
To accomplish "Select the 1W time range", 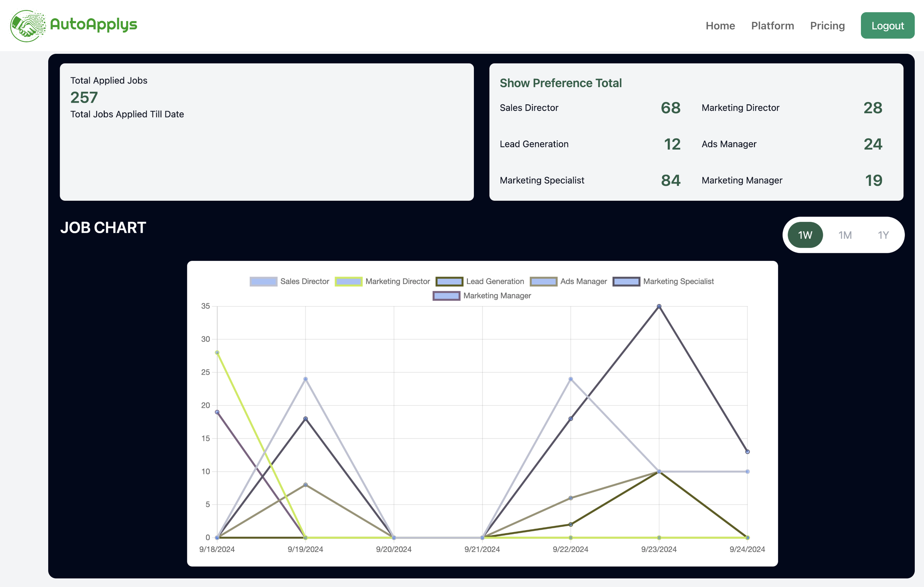I will tap(805, 235).
